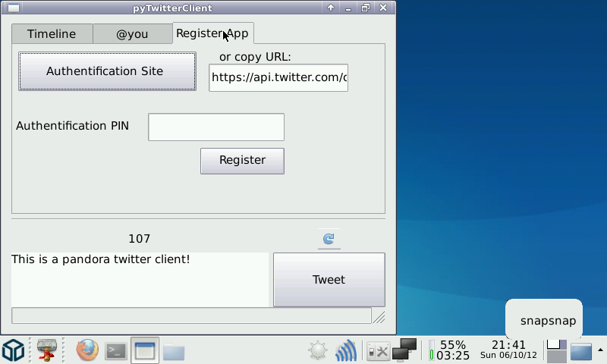Viewport: 607px width, 364px height.
Task: Open the file manager folder icon
Action: (174, 351)
